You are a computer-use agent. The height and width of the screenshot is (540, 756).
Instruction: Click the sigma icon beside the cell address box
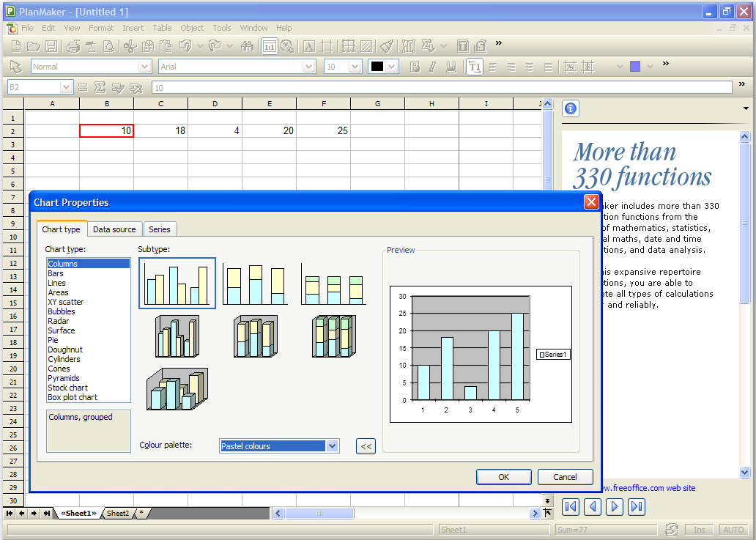pyautogui.click(x=100, y=87)
